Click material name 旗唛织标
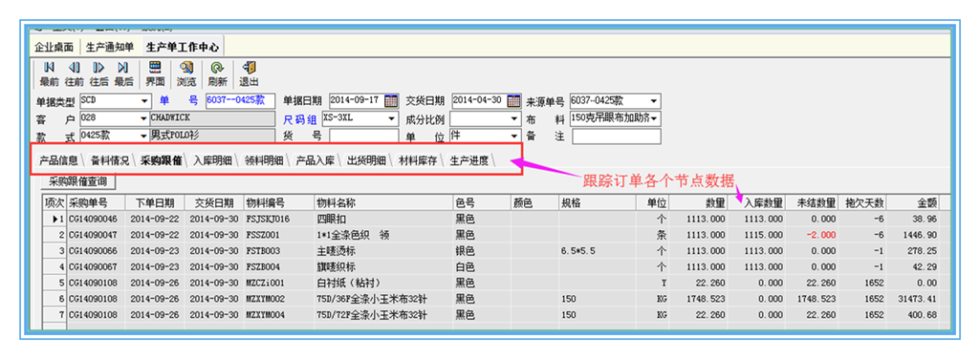Image resolution: width=980 pixels, height=359 pixels. click(337, 266)
